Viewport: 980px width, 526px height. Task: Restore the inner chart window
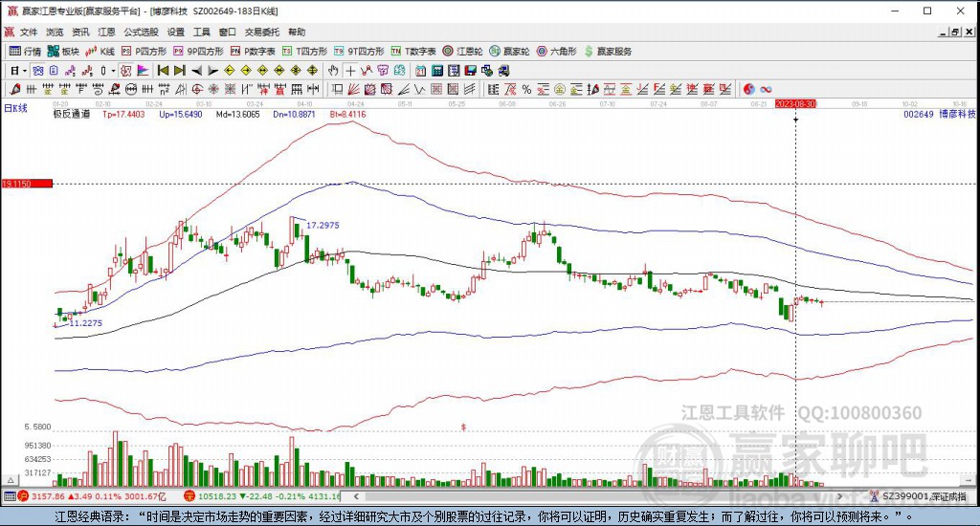pos(955,32)
